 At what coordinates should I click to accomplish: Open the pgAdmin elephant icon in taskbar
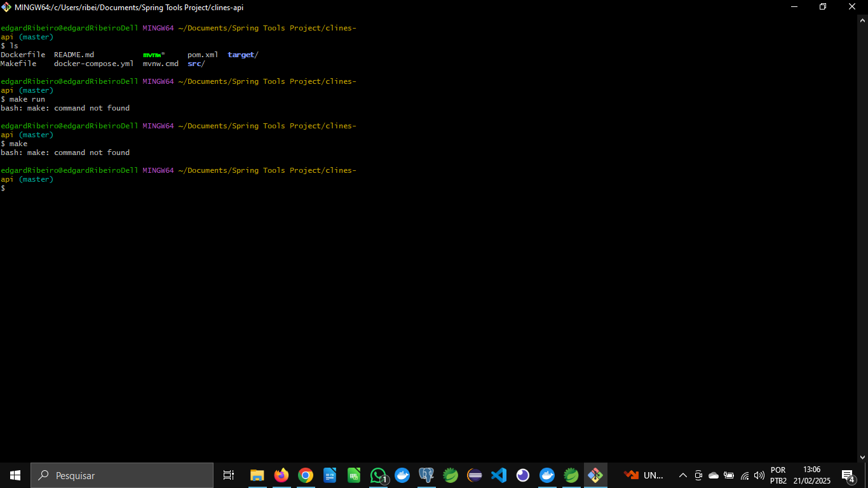pos(426,475)
